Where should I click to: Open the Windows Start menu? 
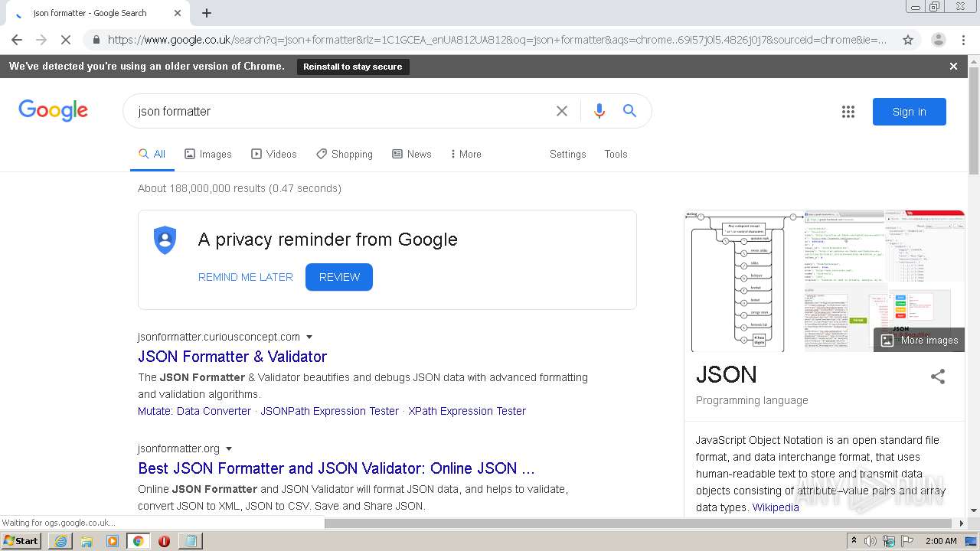[x=21, y=540]
